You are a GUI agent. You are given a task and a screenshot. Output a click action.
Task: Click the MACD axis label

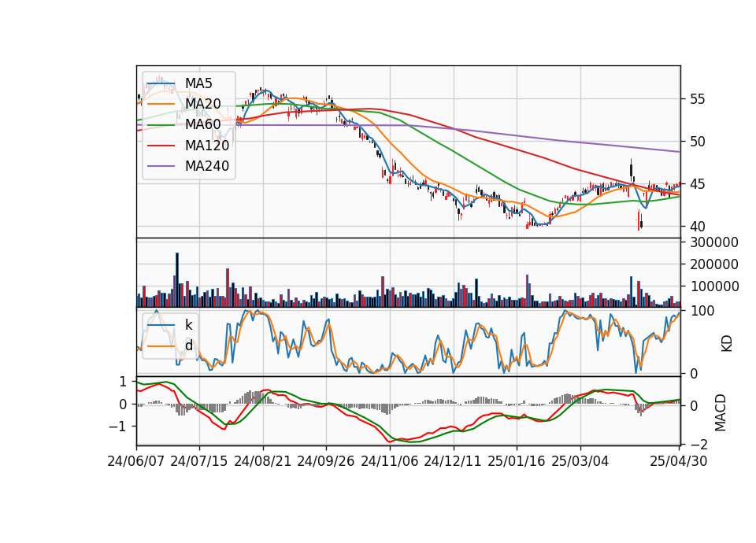point(721,412)
